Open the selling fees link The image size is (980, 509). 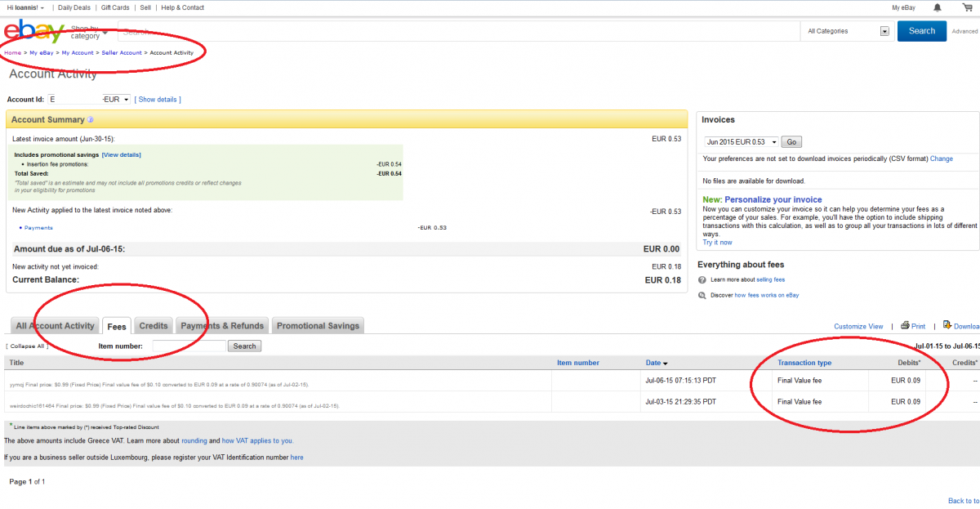[x=771, y=279]
